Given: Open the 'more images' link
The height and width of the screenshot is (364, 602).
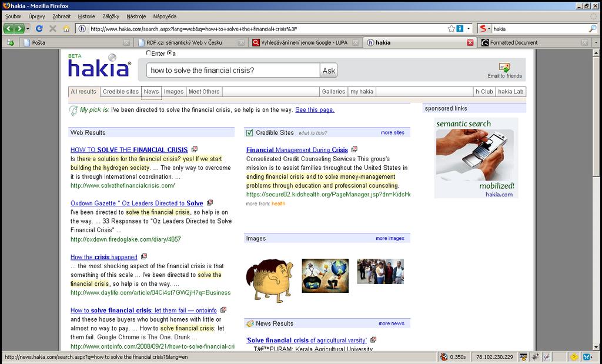Looking at the screenshot, I should (390, 238).
